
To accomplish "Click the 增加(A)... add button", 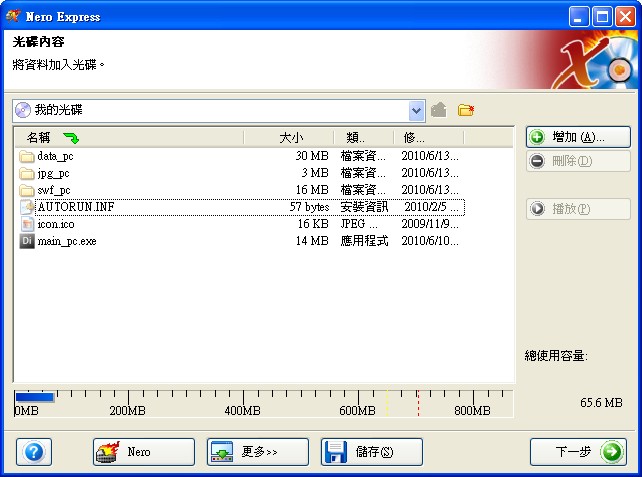I will (x=578, y=137).
